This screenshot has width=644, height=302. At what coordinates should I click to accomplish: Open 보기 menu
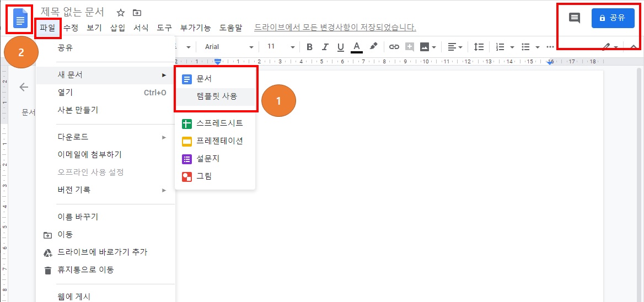click(x=94, y=28)
